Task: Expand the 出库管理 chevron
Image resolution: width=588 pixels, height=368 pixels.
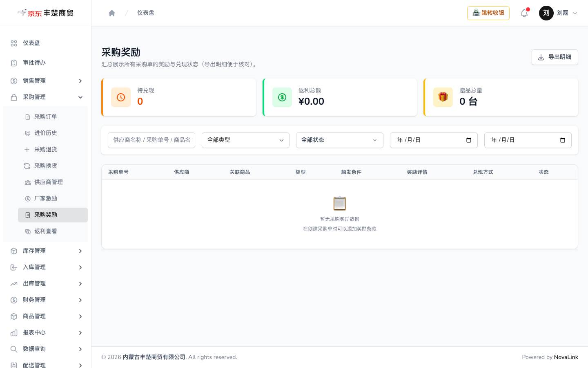Action: [x=80, y=284]
